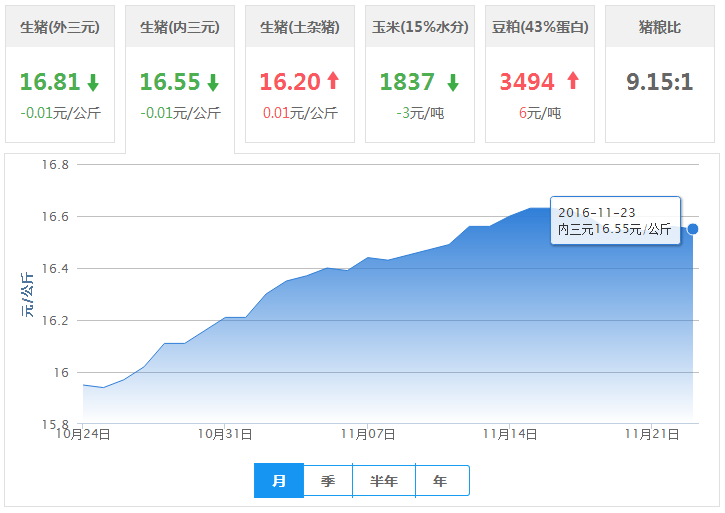Screen dimensions: 725x513
Task: Switch to 豆粕(43%蛋白) tab
Action: [540, 27]
